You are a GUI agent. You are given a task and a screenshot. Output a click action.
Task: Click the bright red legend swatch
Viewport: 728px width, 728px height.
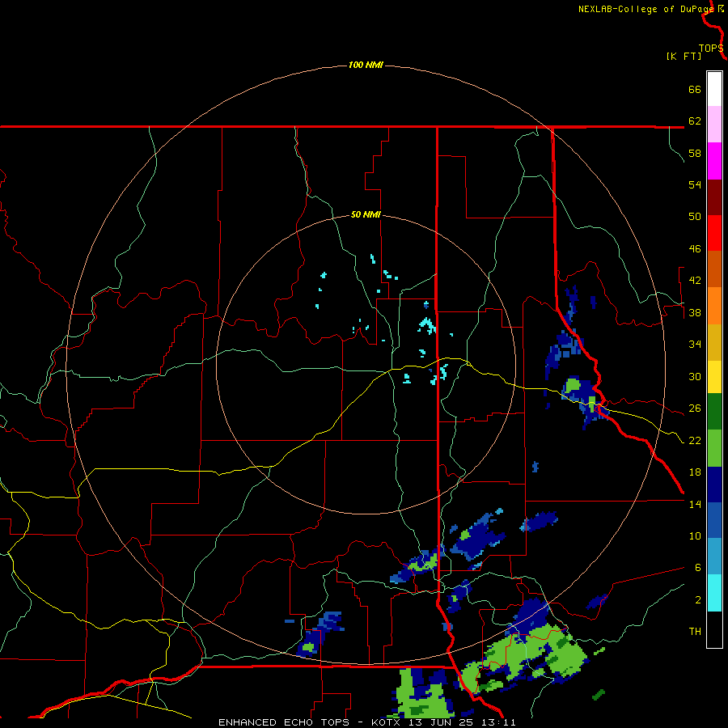coord(714,234)
